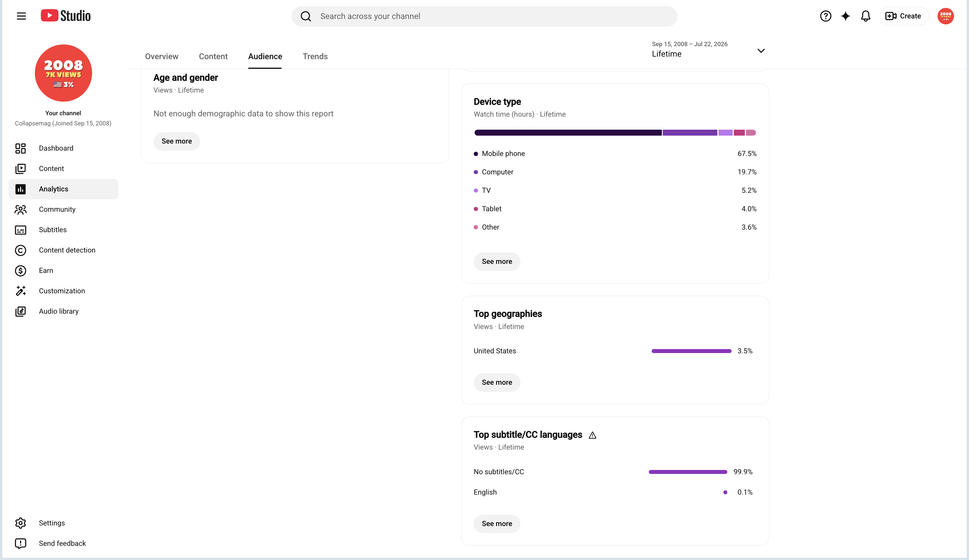Click the Settings gear icon
Screen dimensions: 969x560
pyautogui.click(x=20, y=523)
